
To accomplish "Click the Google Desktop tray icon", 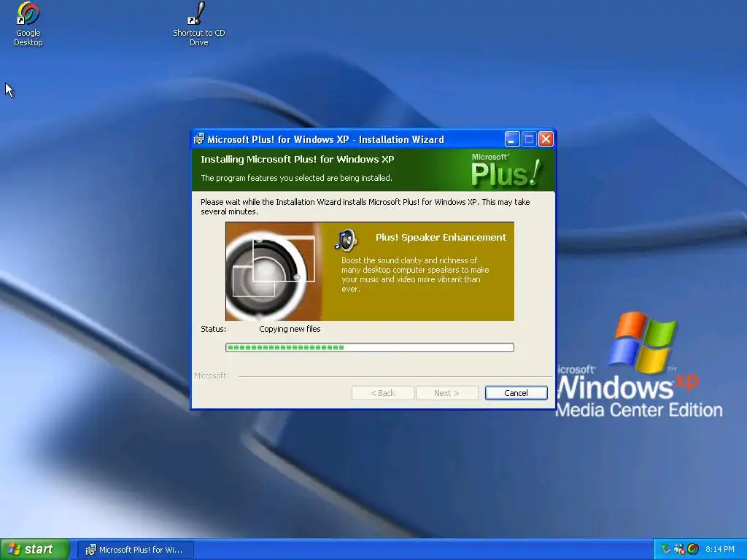I will click(693, 549).
